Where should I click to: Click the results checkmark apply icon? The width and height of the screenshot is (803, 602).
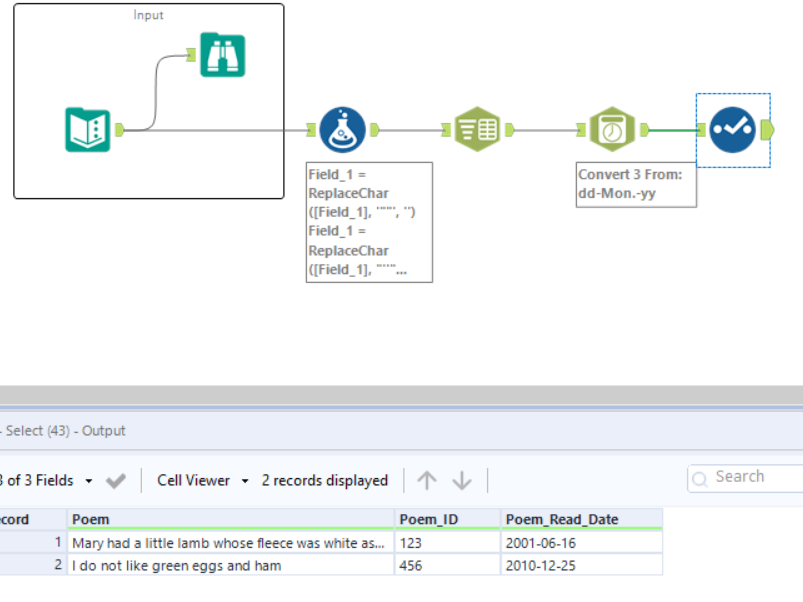(115, 481)
